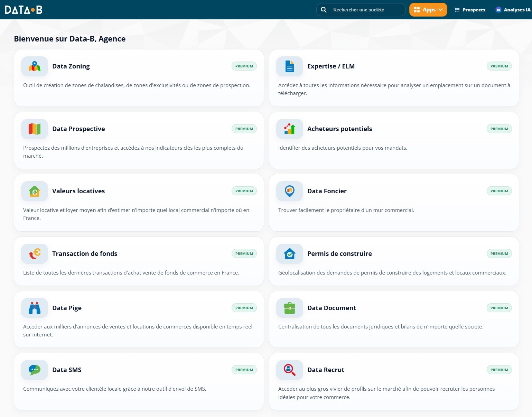Click the text "Trouver facilement le propriétaire d'un mur commercial."
Viewport: 532px width, 417px height.
(x=346, y=210)
